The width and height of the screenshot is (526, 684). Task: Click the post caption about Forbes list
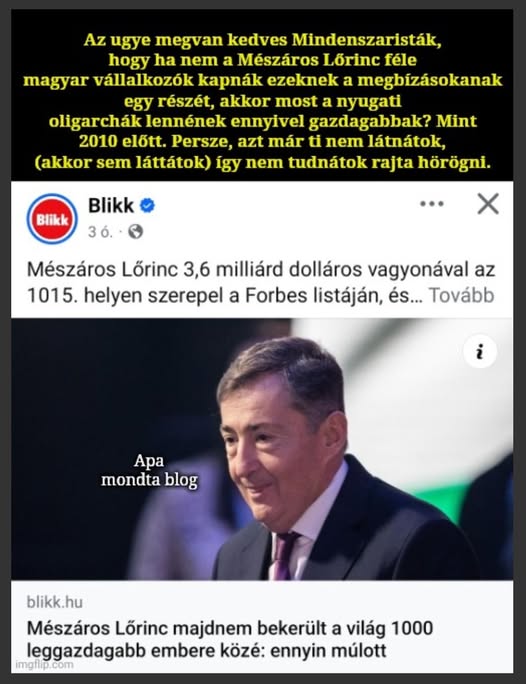coord(261,282)
